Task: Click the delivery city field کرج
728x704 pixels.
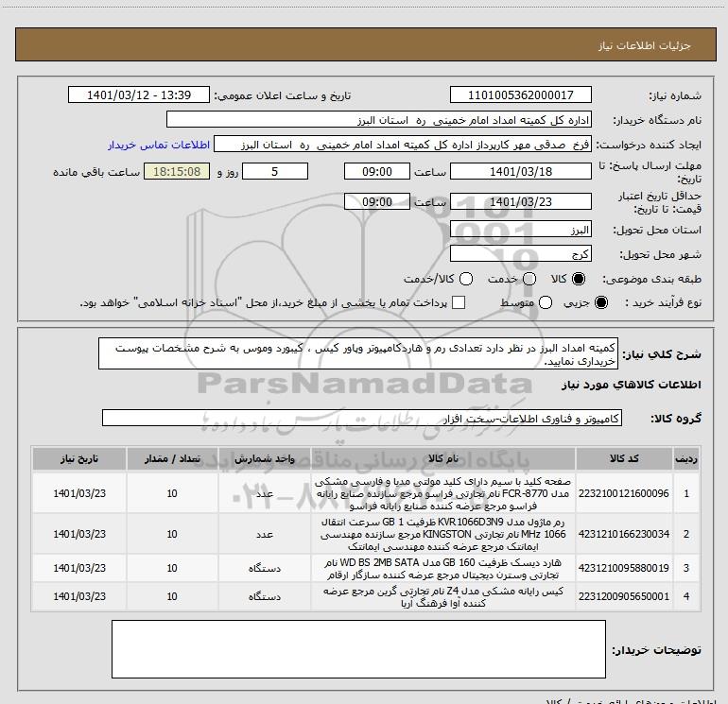Action: (x=520, y=254)
